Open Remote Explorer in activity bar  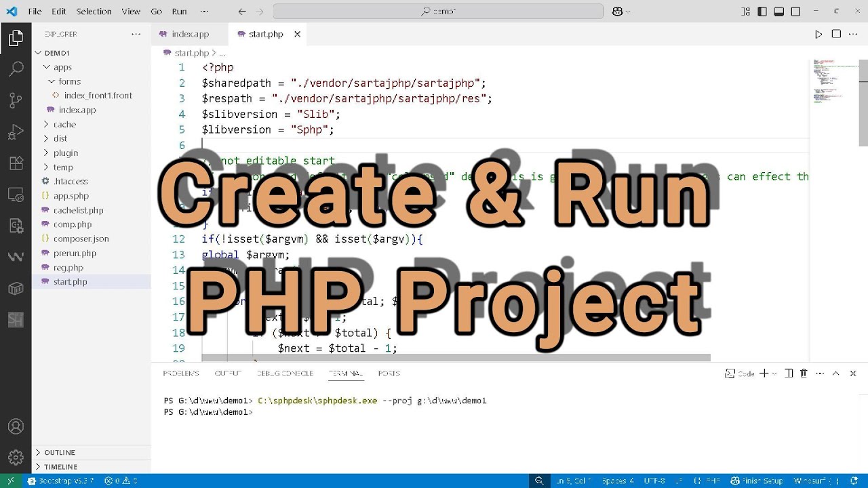16,195
